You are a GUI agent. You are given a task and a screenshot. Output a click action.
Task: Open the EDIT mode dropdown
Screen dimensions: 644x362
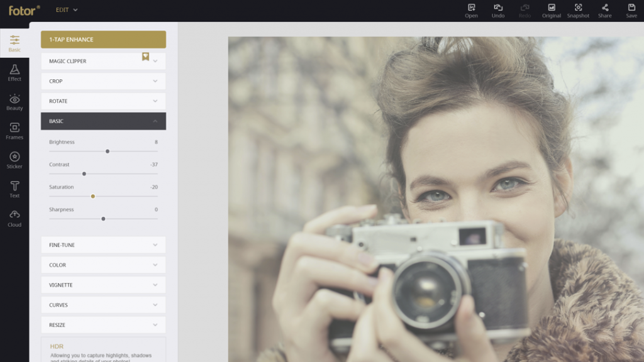click(67, 10)
